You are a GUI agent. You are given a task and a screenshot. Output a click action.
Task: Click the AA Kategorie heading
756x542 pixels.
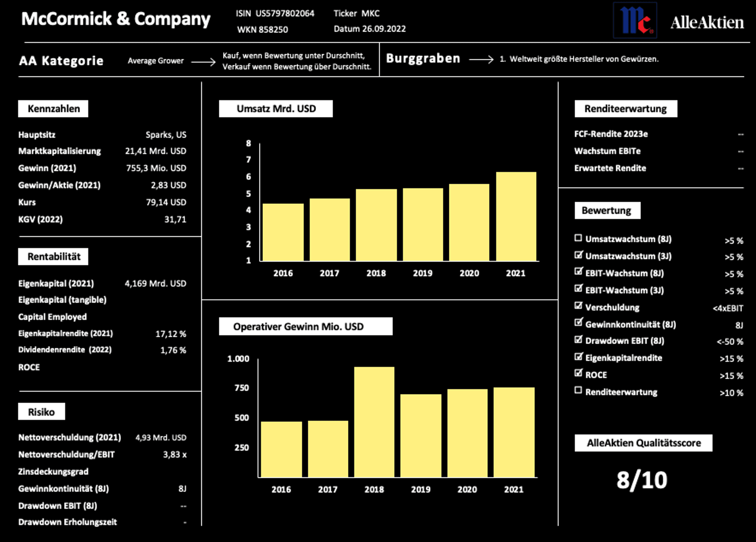(x=61, y=61)
